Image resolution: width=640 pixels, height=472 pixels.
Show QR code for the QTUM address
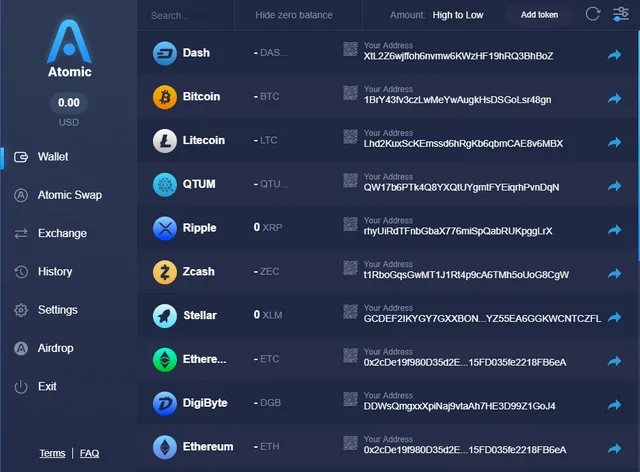click(350, 180)
